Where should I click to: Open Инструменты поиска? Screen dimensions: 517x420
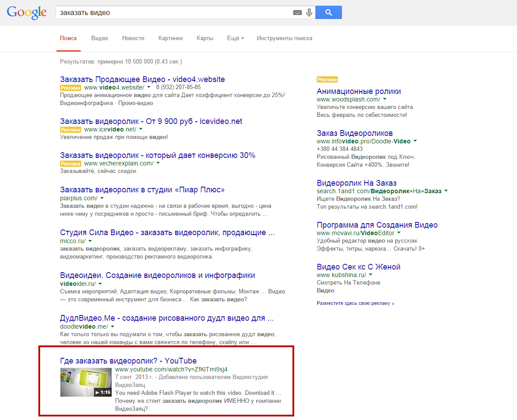tap(284, 38)
